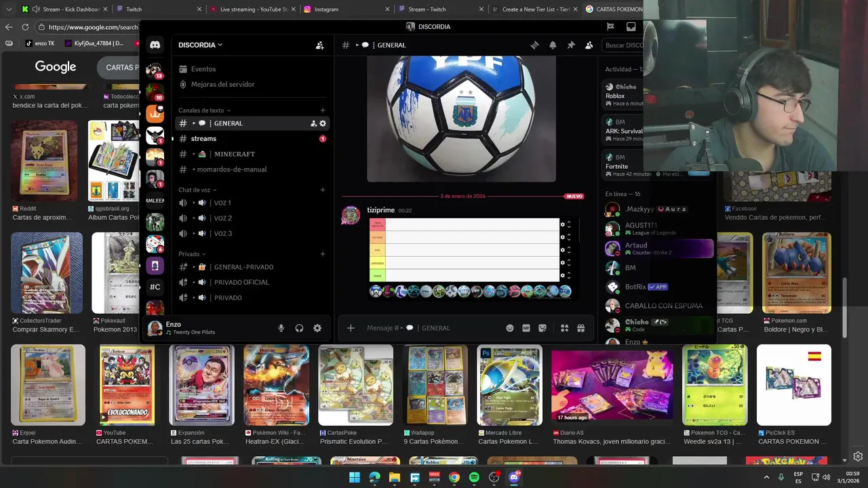Click the Buscar search box in Discord
The height and width of the screenshot is (488, 868).
(623, 45)
